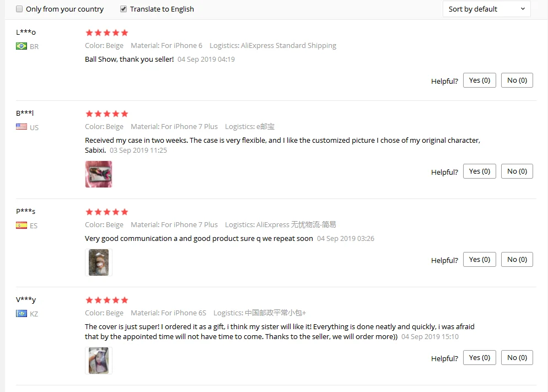548x392 pixels.
Task: Open V***y's cover photo thumbnail
Action: (x=99, y=361)
